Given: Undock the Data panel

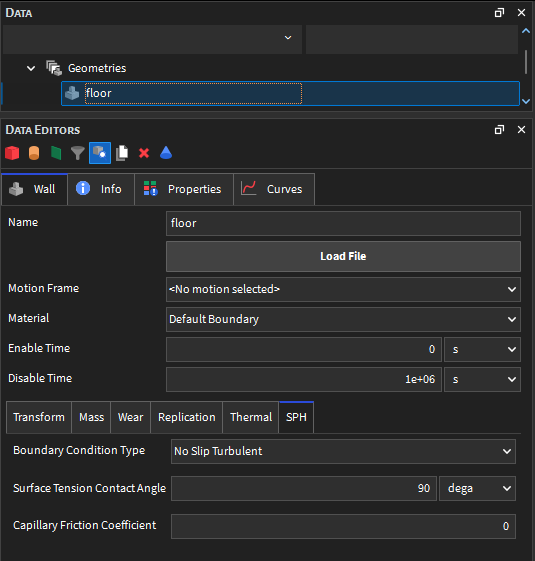Looking at the screenshot, I should tap(499, 13).
